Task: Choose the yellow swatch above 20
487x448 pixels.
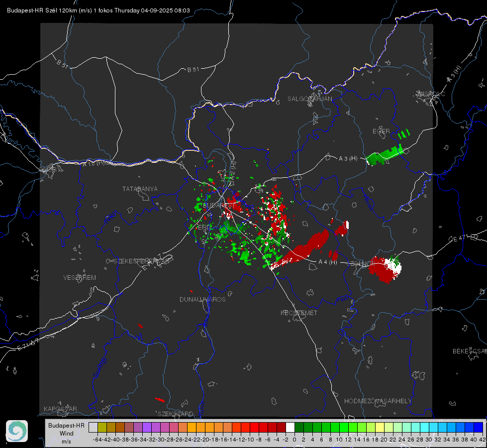Action: coord(380,428)
